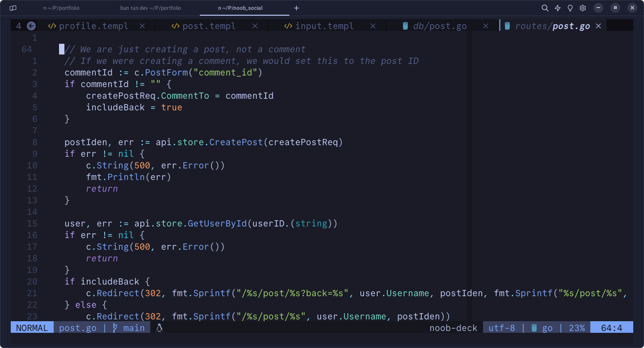Select the routes/post.go buffer tab
Screen dimensions: 644x348
[552, 25]
